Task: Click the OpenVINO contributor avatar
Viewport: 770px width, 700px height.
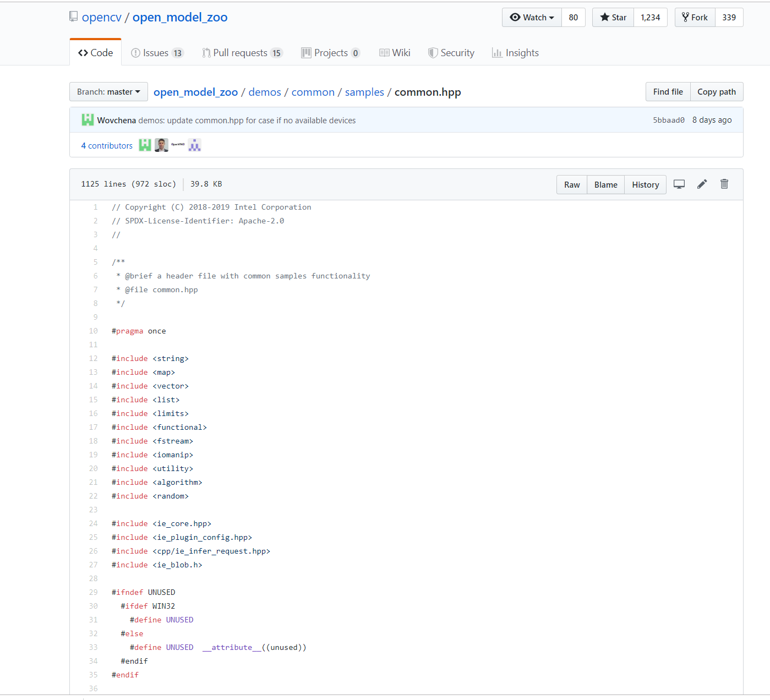Action: (x=177, y=145)
